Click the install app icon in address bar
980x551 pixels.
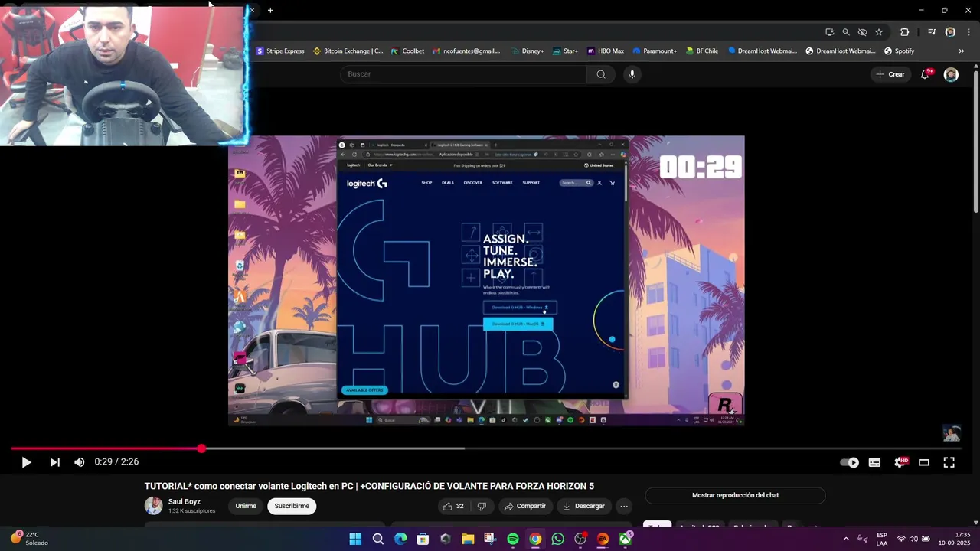(829, 32)
